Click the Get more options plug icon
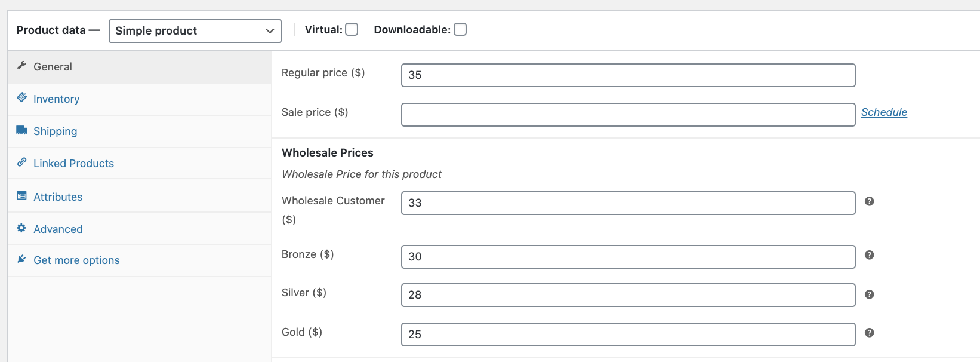980x362 pixels. [21, 259]
